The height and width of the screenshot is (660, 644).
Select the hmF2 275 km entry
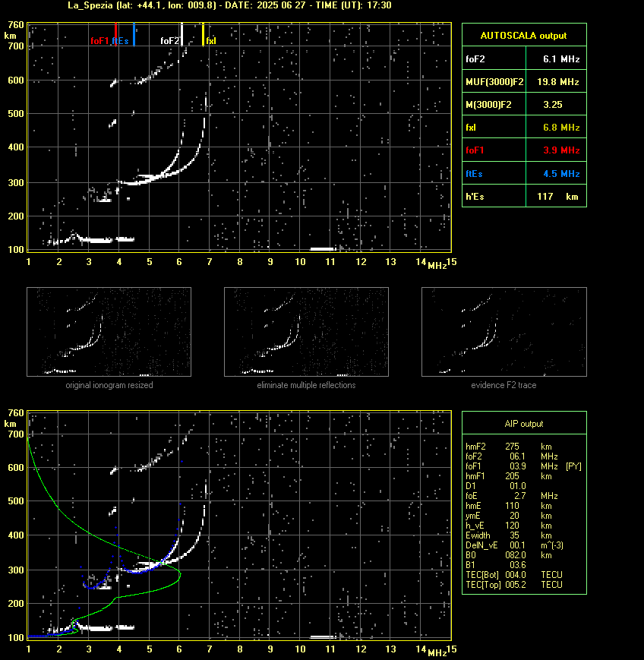coord(509,447)
